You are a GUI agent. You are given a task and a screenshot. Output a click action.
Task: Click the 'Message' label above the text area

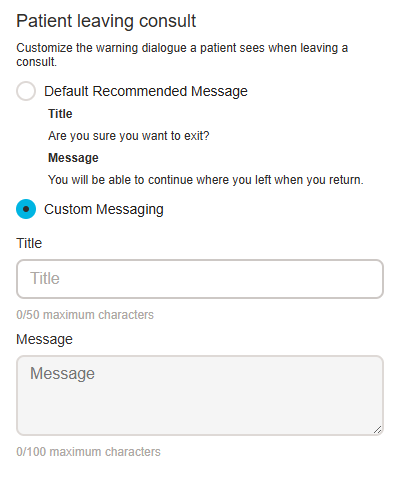coord(44,339)
